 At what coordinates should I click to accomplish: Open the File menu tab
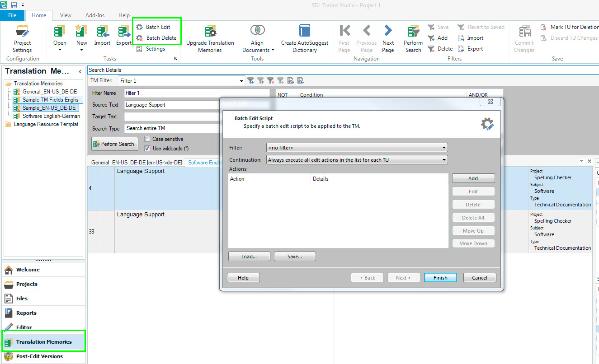(x=12, y=15)
